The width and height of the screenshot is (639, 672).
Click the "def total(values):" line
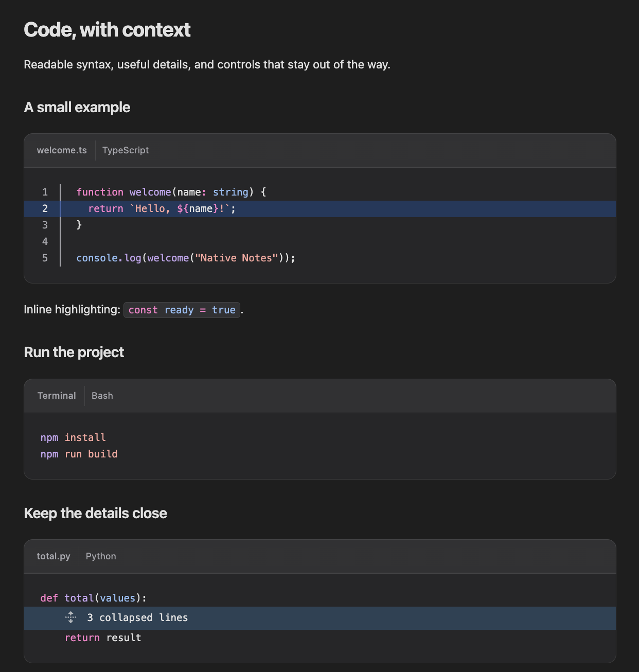click(94, 598)
